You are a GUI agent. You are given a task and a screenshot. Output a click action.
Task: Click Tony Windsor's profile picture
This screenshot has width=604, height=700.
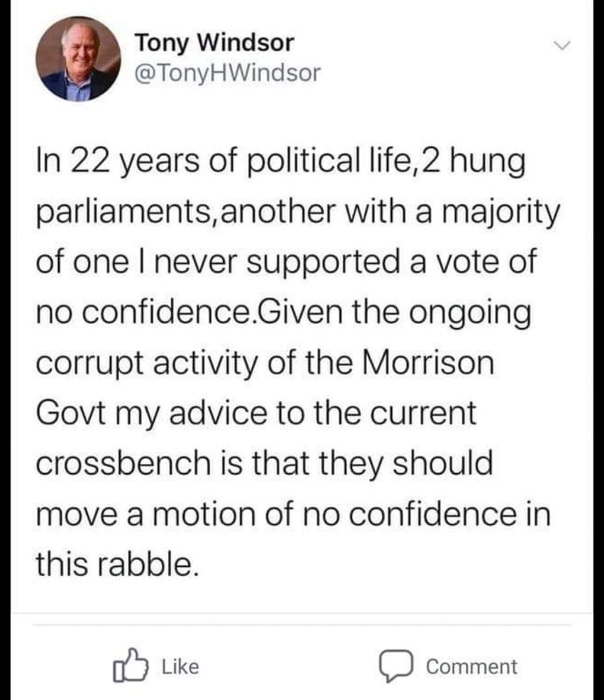[x=79, y=58]
